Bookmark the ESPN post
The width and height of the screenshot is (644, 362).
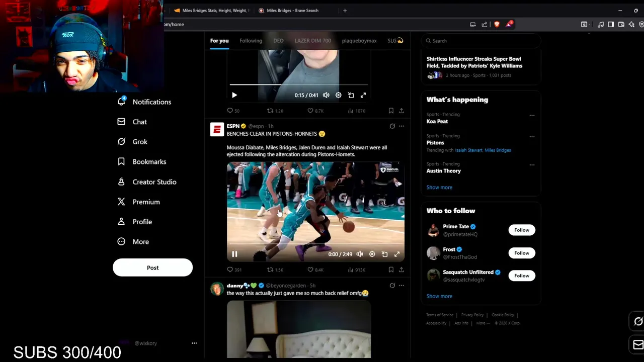391,270
